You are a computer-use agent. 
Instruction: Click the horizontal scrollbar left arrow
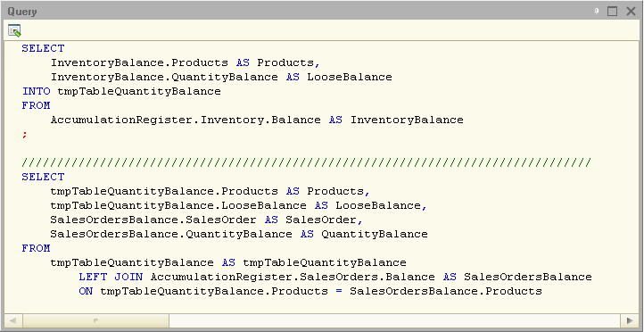point(13,320)
